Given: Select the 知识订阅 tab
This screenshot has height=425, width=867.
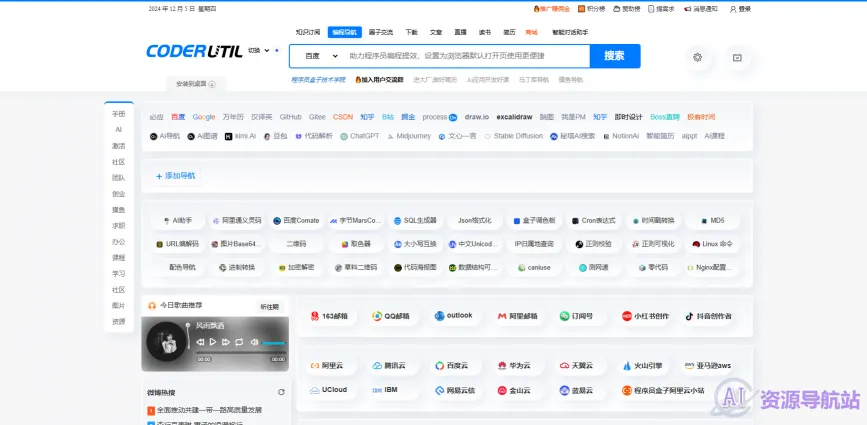Looking at the screenshot, I should 307,32.
